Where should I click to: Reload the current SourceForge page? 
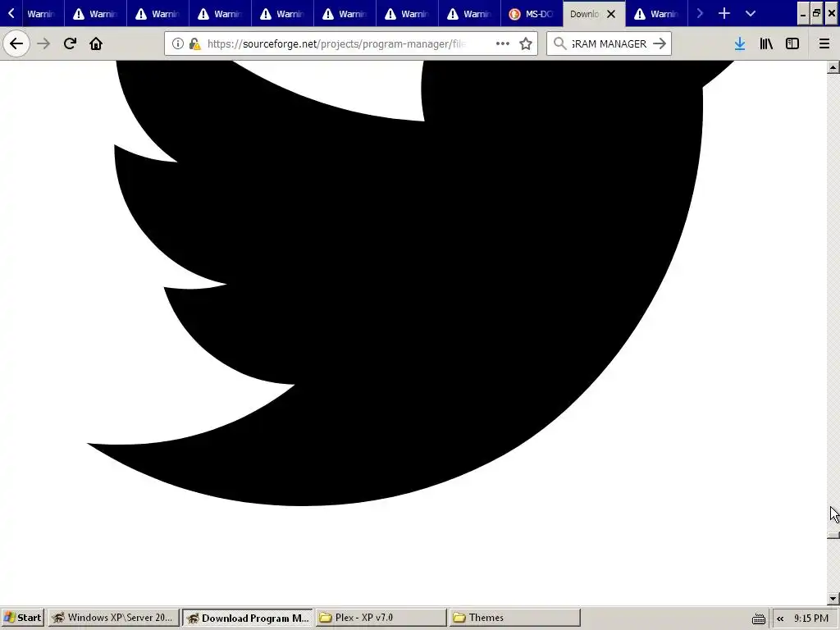(70, 43)
